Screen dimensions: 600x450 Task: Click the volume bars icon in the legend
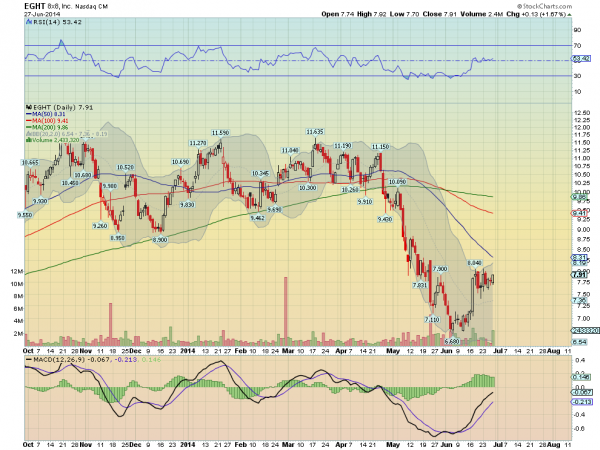coord(28,140)
